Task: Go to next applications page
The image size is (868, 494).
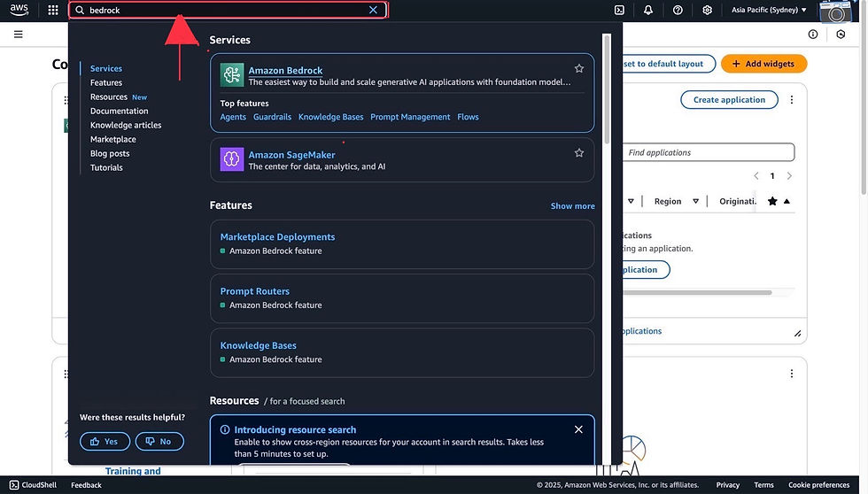Action: pos(789,176)
